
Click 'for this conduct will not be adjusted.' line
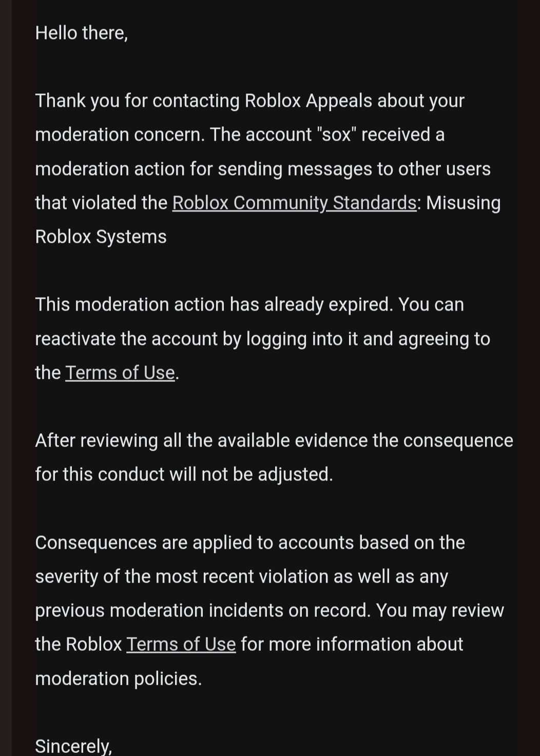[184, 474]
